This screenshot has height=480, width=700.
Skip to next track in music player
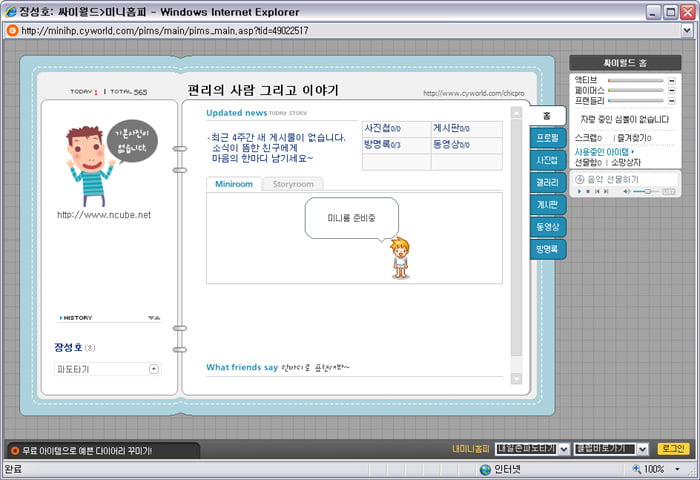[606, 192]
